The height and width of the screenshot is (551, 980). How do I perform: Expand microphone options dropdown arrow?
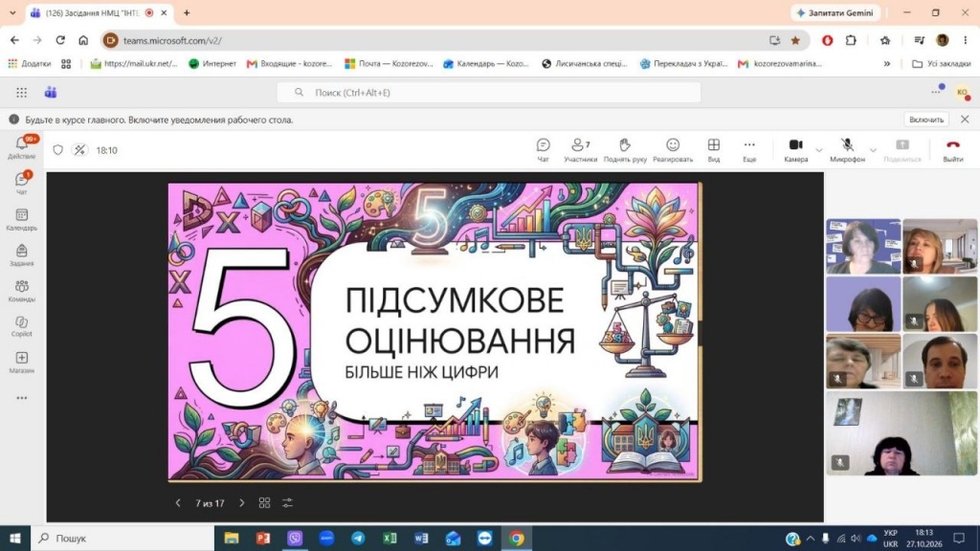click(873, 150)
